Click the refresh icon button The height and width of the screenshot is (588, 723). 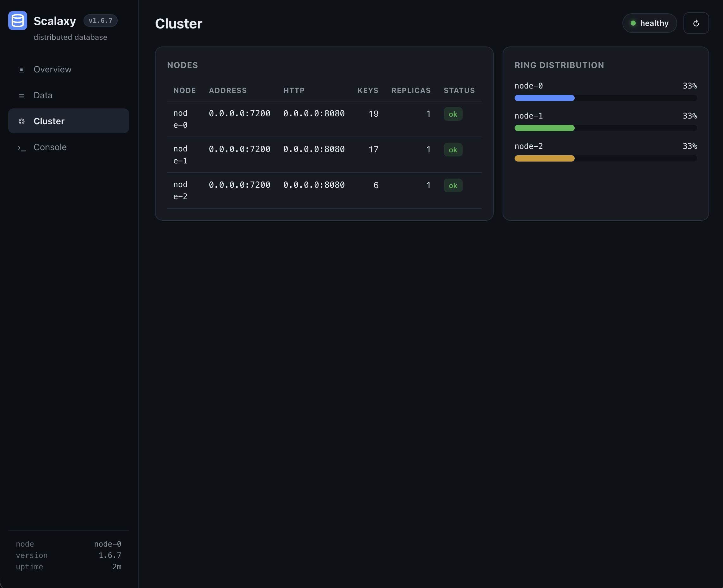click(x=696, y=23)
